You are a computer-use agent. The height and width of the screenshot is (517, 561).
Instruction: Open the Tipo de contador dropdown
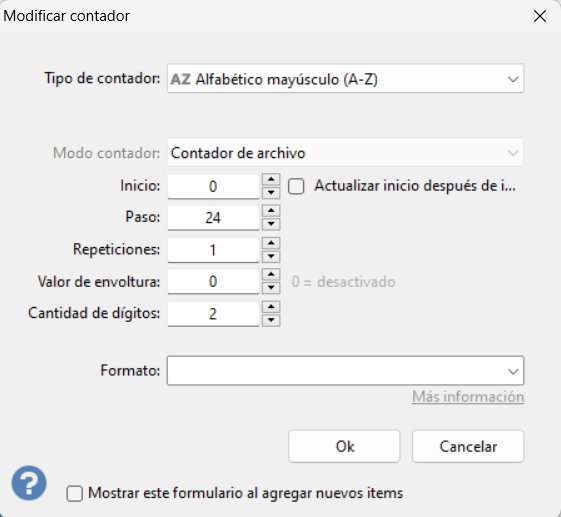345,79
